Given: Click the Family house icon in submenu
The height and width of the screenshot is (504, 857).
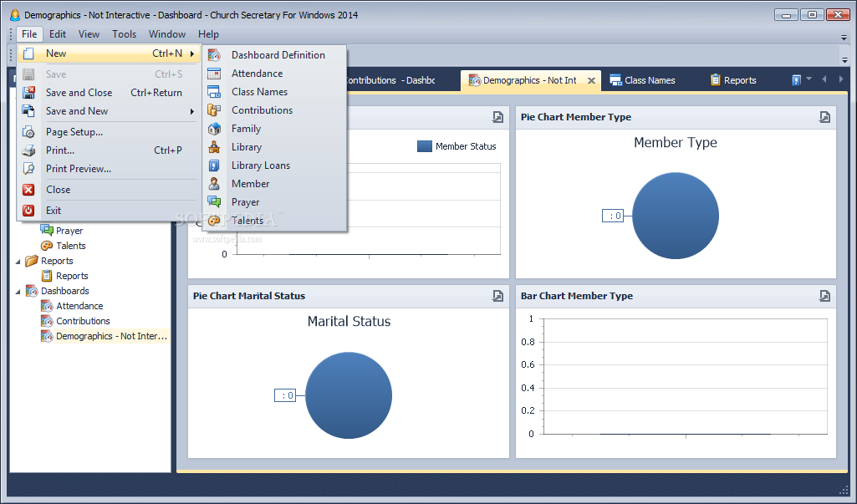Looking at the screenshot, I should [214, 129].
